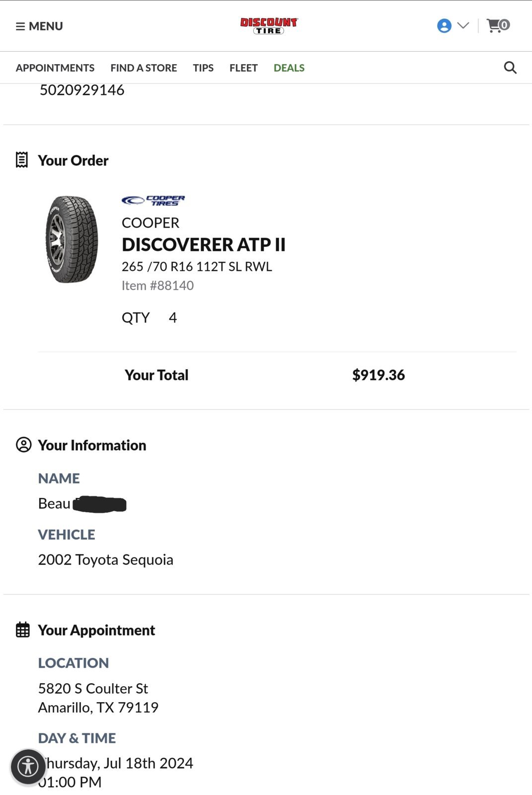Open the account profile icon
This screenshot has height=795, width=532.
(x=444, y=26)
